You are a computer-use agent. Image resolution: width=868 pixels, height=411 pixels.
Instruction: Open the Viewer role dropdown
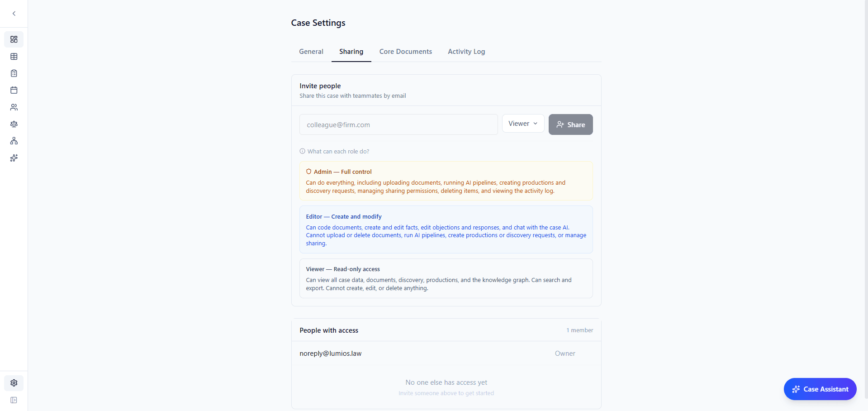tap(522, 123)
